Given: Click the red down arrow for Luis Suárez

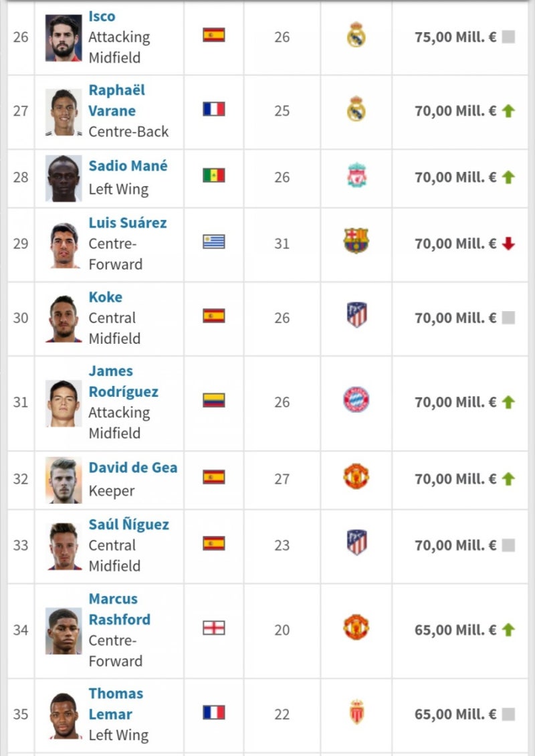Looking at the screenshot, I should [x=508, y=244].
